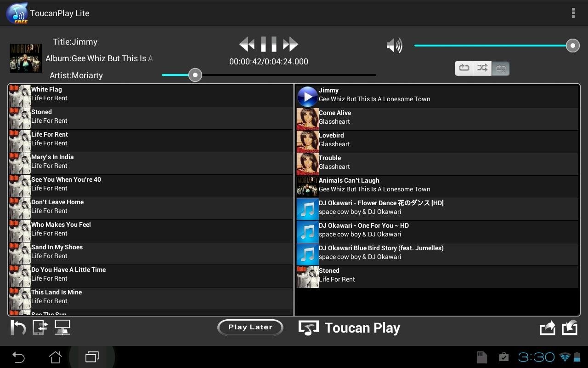Tap the Android recent apps button

(x=92, y=357)
